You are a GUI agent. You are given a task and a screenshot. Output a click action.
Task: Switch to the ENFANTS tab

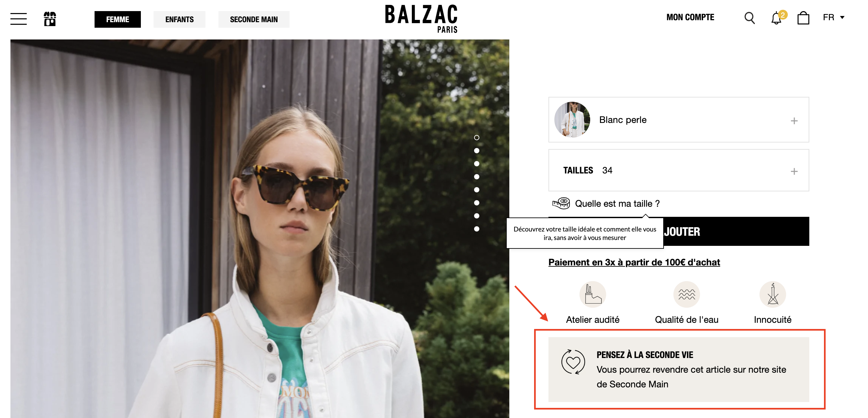click(x=179, y=19)
